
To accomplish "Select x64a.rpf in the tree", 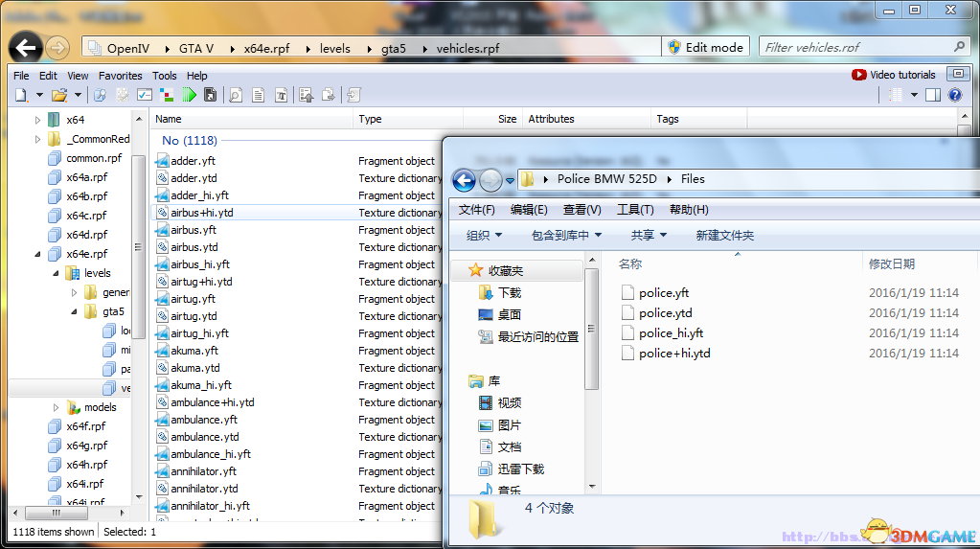I will (x=79, y=177).
